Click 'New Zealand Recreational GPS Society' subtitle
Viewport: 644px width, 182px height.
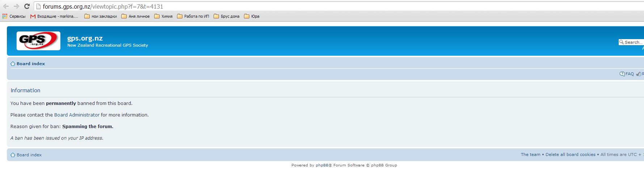point(108,45)
